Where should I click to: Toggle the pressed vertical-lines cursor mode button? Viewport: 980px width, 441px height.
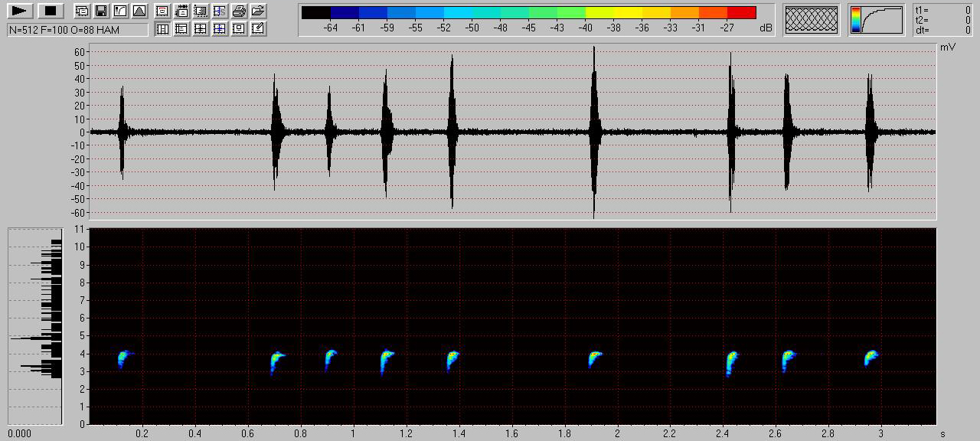tap(162, 29)
